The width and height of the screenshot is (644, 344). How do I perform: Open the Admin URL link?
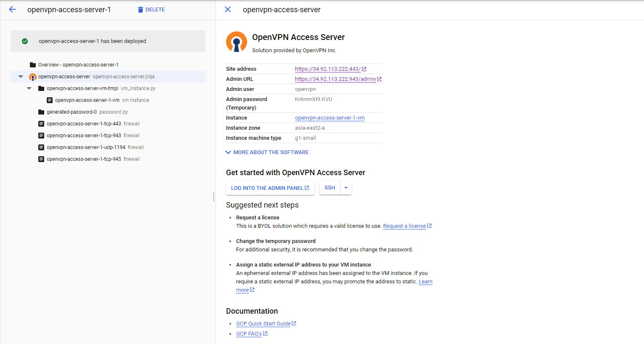point(335,79)
